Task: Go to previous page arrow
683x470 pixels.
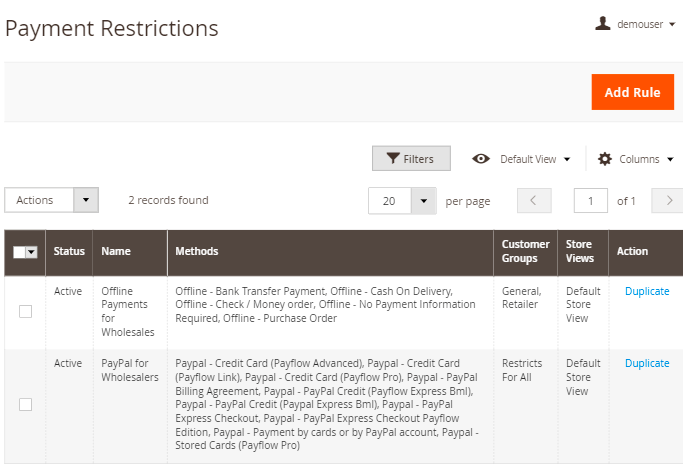Action: [x=534, y=201]
